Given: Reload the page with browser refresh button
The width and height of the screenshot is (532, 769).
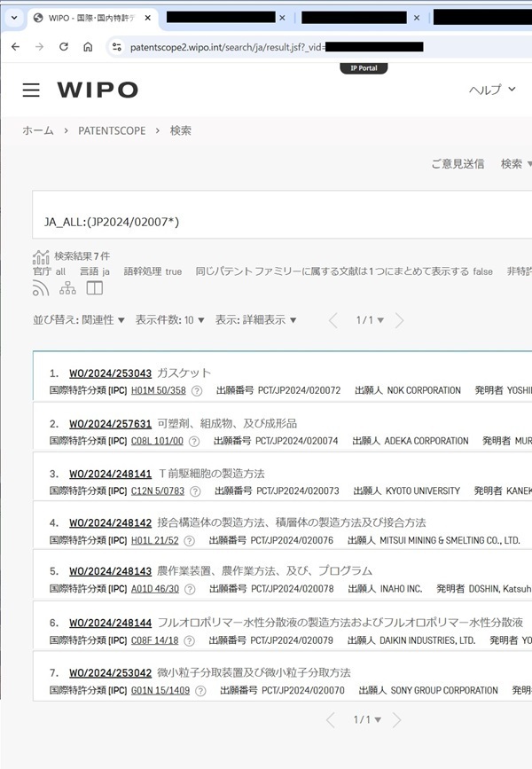Looking at the screenshot, I should (64, 47).
